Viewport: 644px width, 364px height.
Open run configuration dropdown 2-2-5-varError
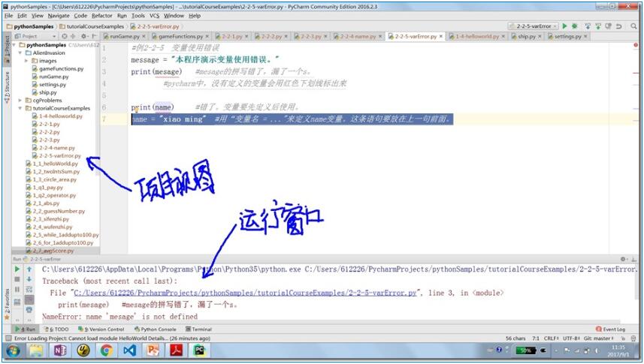click(534, 26)
